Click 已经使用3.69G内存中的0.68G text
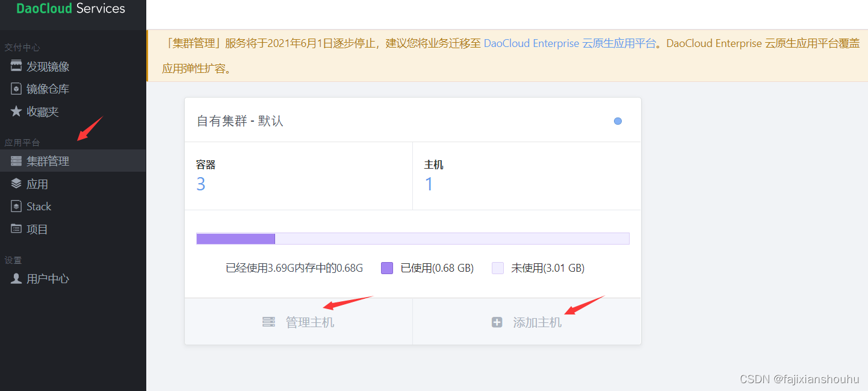Screen dimensions: 868x391 point(294,268)
